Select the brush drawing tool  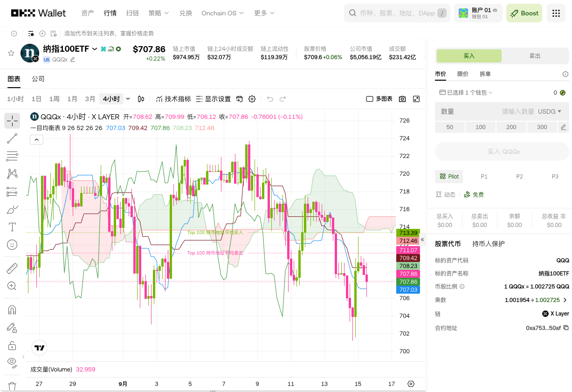[x=12, y=209]
